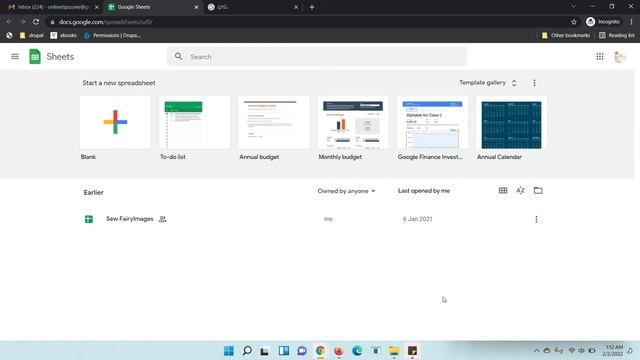Open the Other bookmarks folder
Image resolution: width=640 pixels, height=360 pixels.
566,36
